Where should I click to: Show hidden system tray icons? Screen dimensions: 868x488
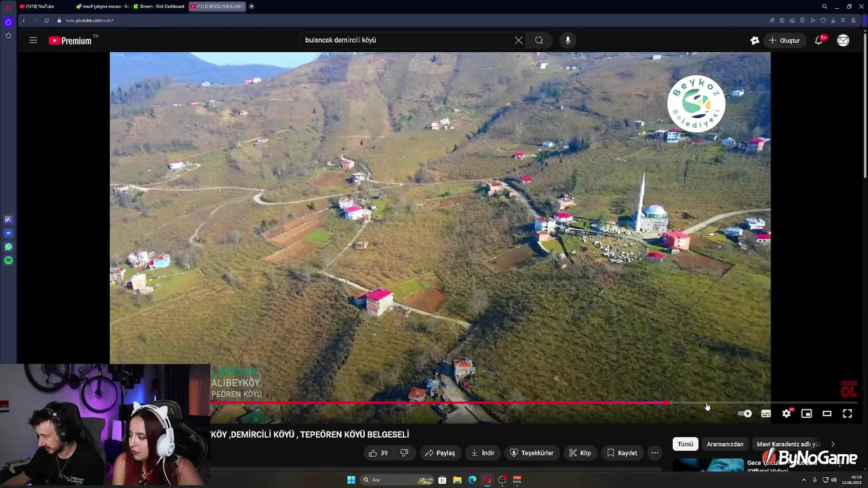(x=804, y=480)
